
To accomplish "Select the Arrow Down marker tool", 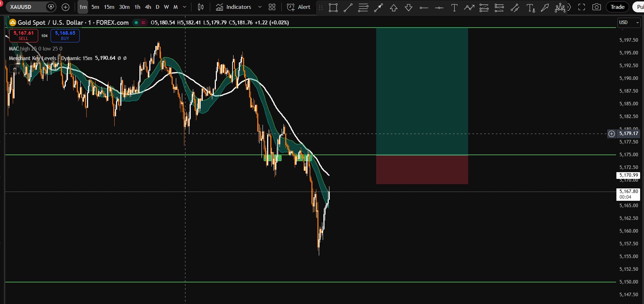I will [x=409, y=7].
